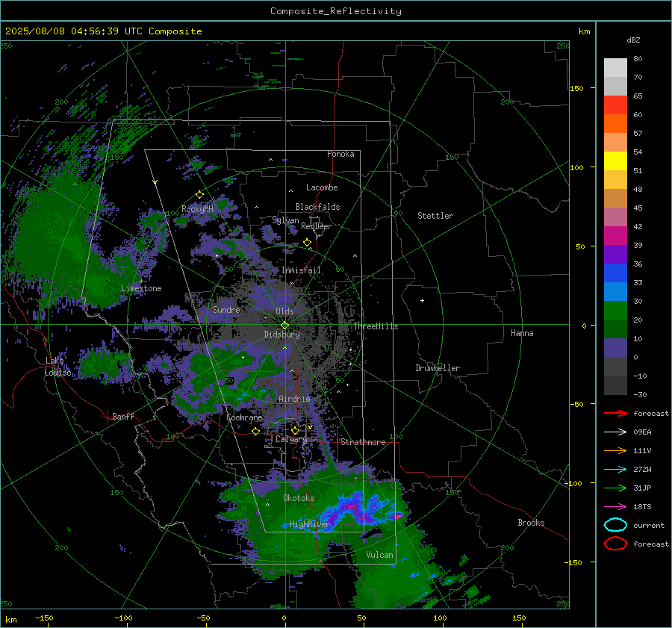Image resolution: width=672 pixels, height=628 pixels.
Task: Click the cyan 27ZW arrow in legend
Action: pos(615,469)
